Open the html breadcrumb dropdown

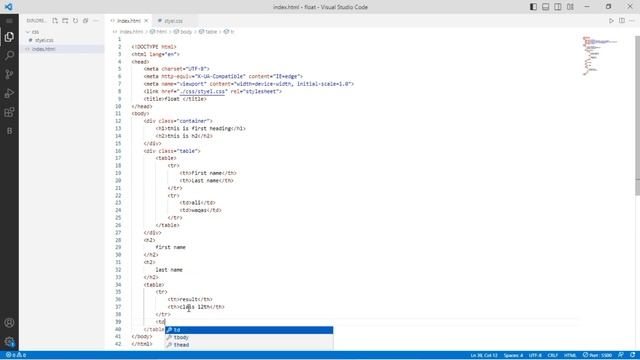pos(159,31)
